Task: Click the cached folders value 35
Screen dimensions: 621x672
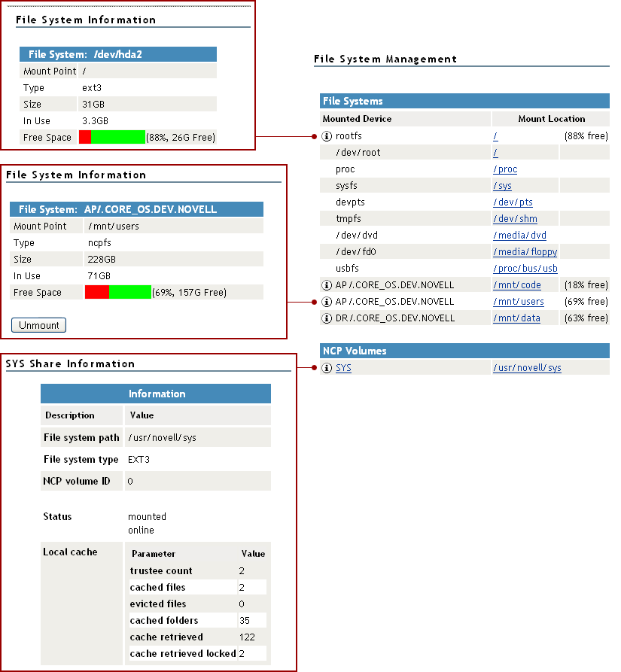Action: (x=245, y=621)
